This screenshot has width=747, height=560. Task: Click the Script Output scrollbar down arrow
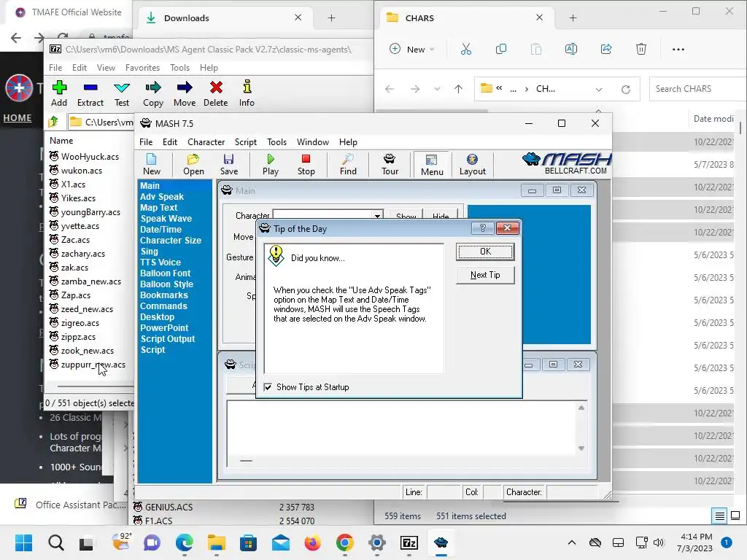pos(581,448)
